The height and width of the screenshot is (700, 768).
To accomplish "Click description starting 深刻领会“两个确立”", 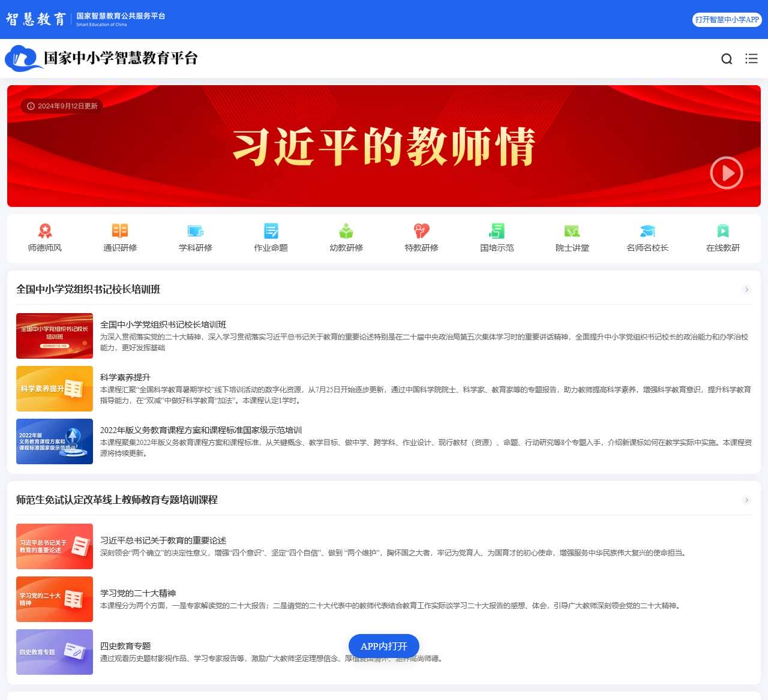I will tap(393, 553).
